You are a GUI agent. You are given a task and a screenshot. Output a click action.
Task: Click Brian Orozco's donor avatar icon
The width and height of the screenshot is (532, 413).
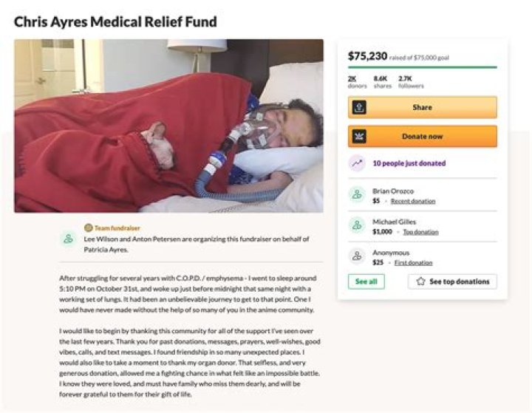(x=358, y=195)
